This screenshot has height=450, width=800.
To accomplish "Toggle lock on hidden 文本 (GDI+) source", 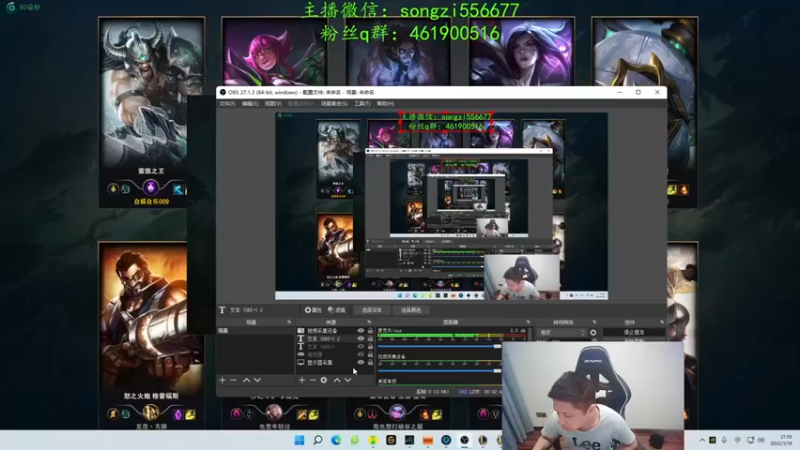I will pos(370,346).
